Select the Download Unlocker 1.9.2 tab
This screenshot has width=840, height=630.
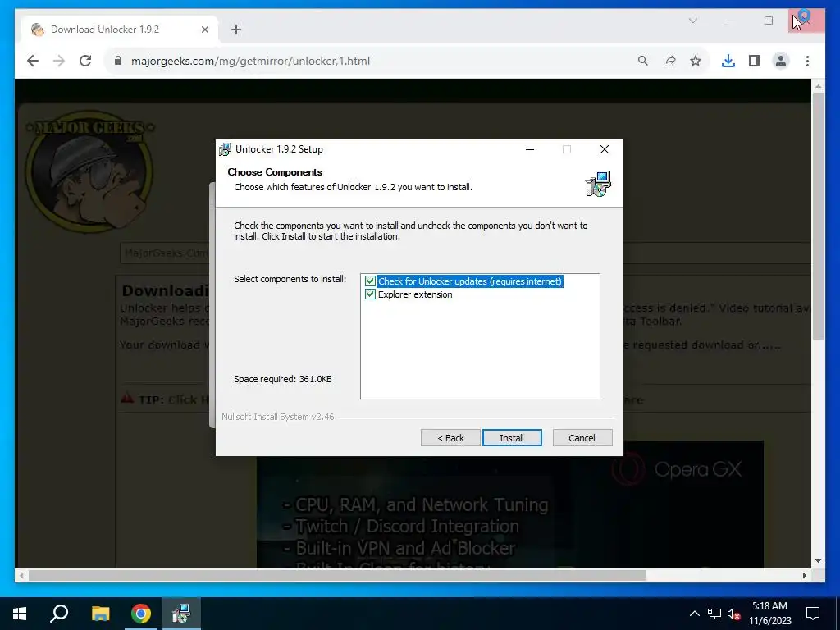coord(120,30)
